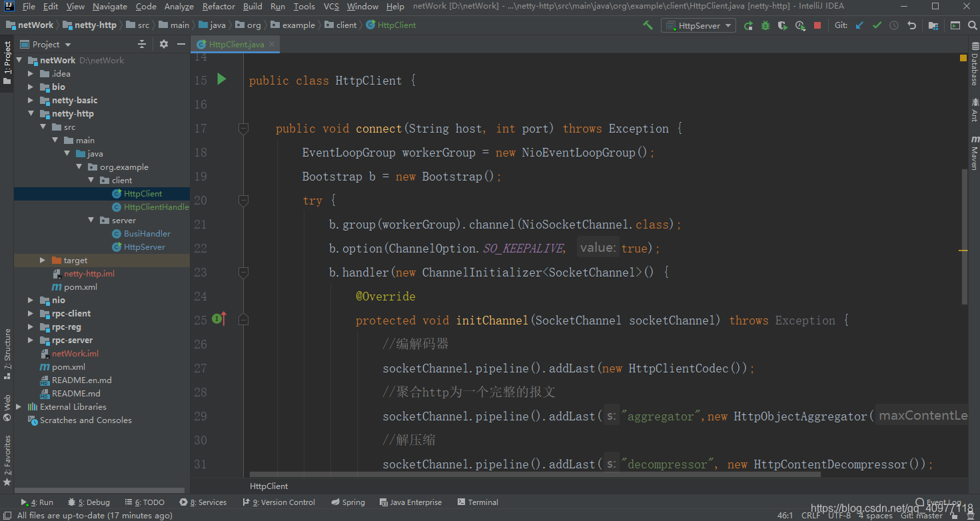Expand the rpc-client module

[31, 313]
